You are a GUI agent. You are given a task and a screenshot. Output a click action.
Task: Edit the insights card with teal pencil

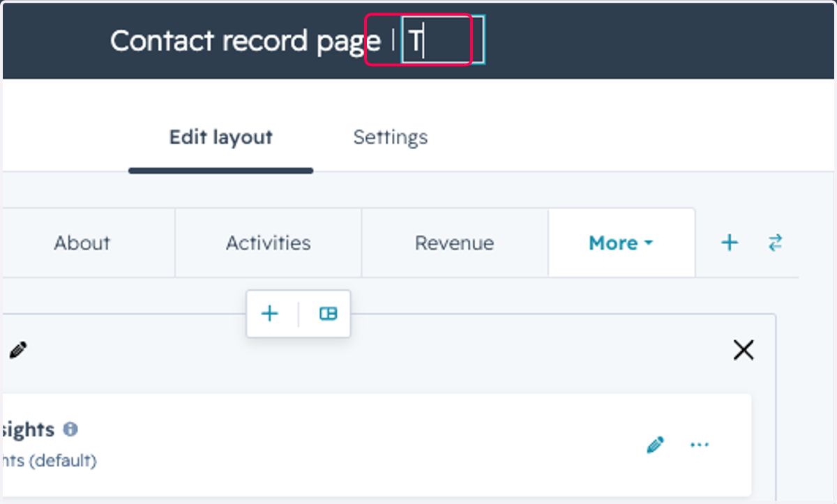(656, 445)
